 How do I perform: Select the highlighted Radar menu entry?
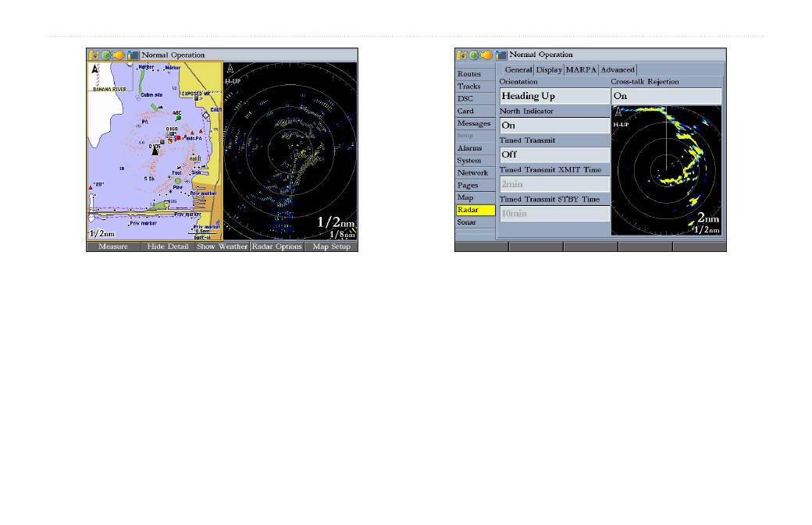click(x=475, y=210)
